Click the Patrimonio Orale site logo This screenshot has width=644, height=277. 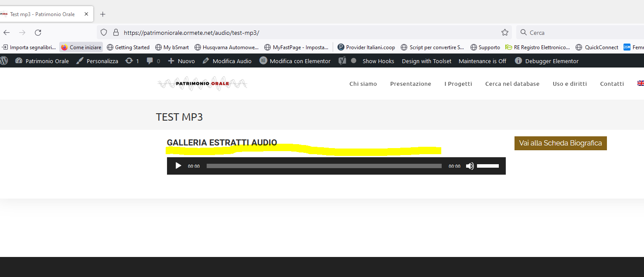(x=202, y=84)
